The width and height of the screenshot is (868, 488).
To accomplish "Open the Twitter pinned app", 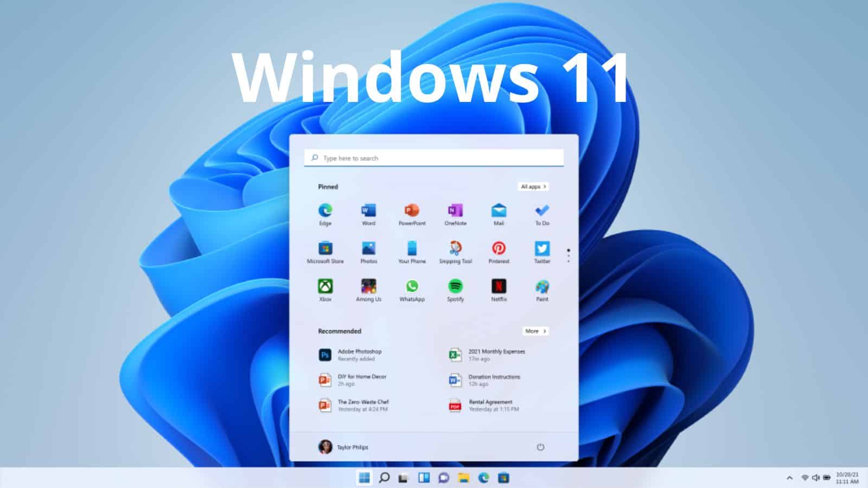I will tap(542, 252).
